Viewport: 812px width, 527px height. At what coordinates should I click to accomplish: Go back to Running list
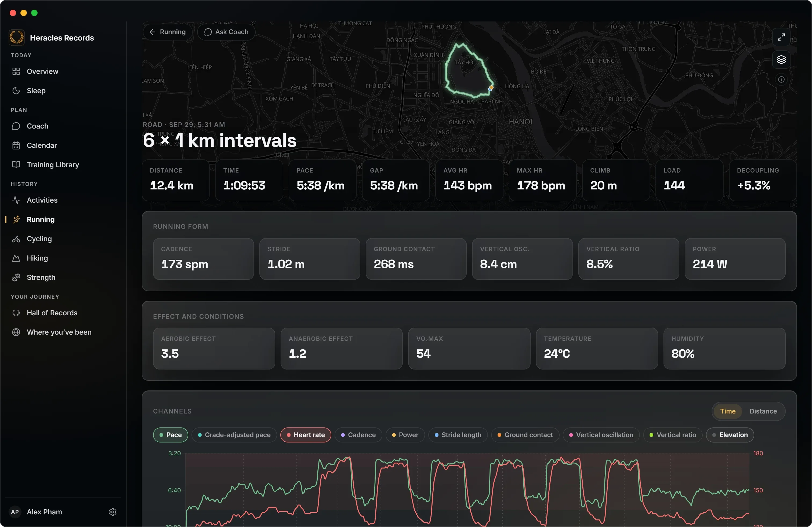point(167,32)
